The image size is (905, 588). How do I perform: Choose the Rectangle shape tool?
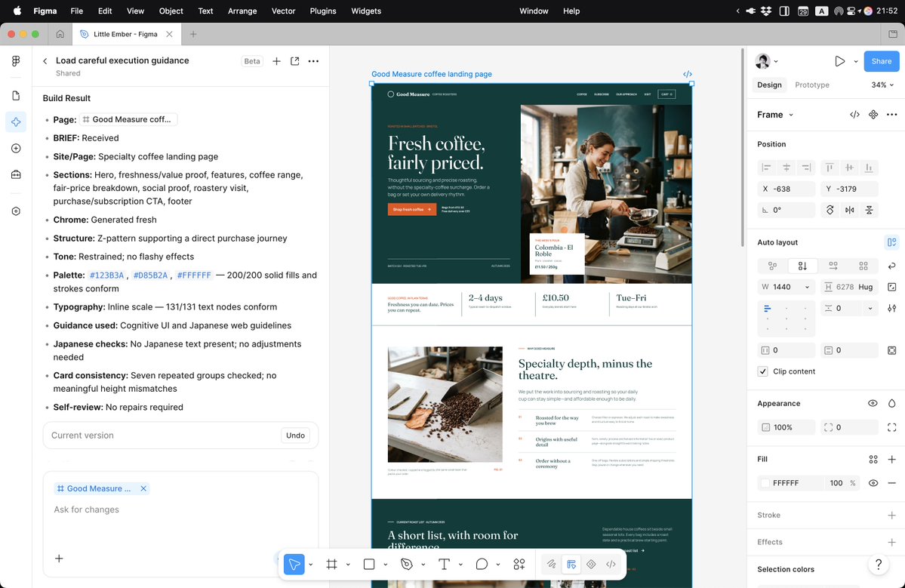(369, 565)
